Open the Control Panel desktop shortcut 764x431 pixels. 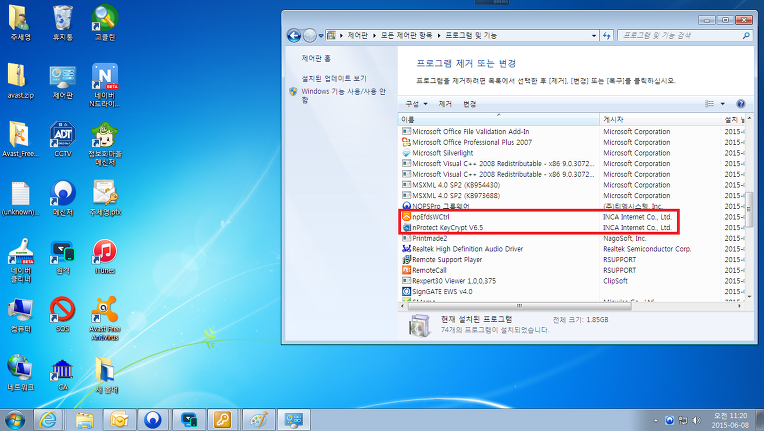63,81
